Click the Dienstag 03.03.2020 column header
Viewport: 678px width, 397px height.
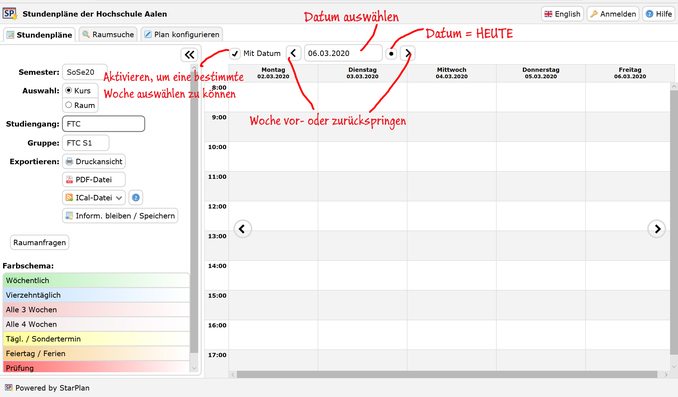pos(362,73)
